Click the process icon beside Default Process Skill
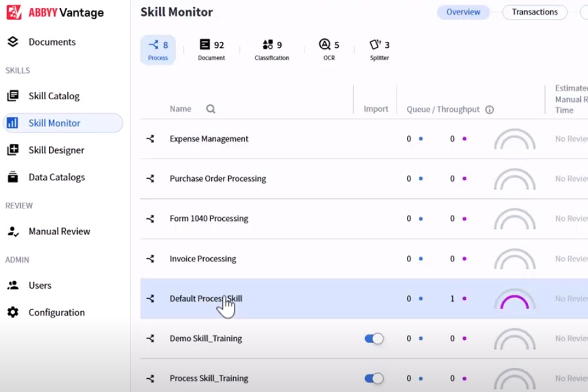This screenshot has height=392, width=588. click(x=150, y=299)
